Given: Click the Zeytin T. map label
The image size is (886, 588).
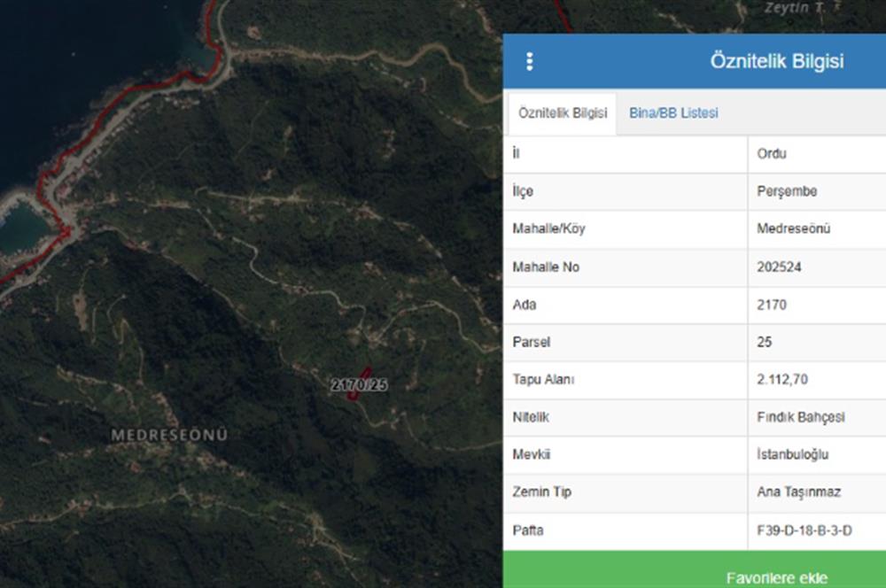Looking at the screenshot, I should pos(795,8).
